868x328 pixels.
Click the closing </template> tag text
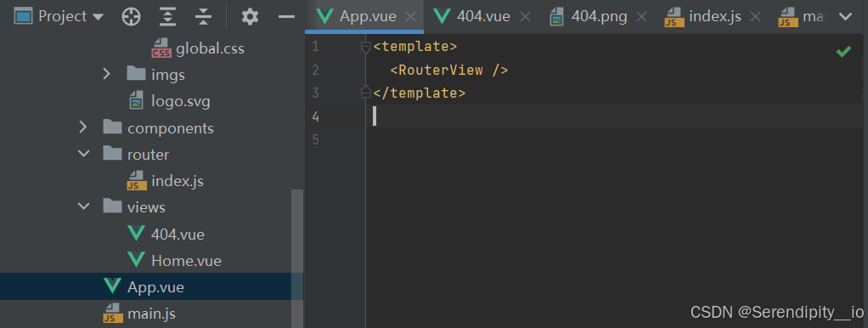419,93
